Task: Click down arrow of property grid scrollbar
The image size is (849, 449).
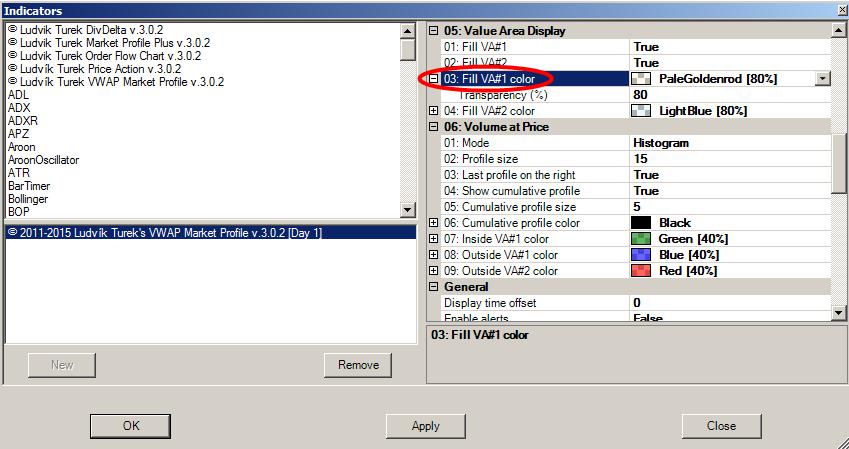Action: pyautogui.click(x=838, y=313)
